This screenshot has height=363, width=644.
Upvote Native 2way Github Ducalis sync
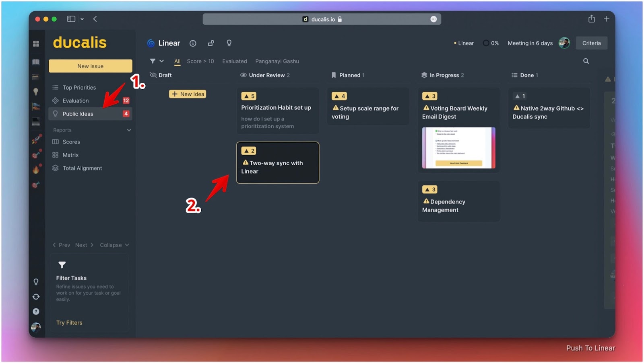[520, 96]
